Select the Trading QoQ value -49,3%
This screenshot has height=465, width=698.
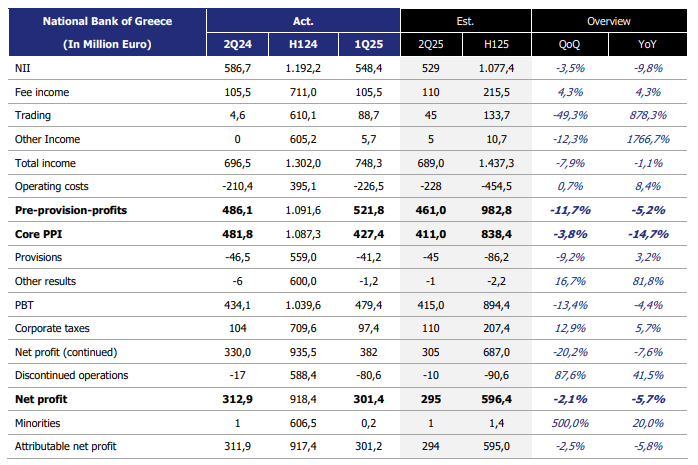(570, 115)
